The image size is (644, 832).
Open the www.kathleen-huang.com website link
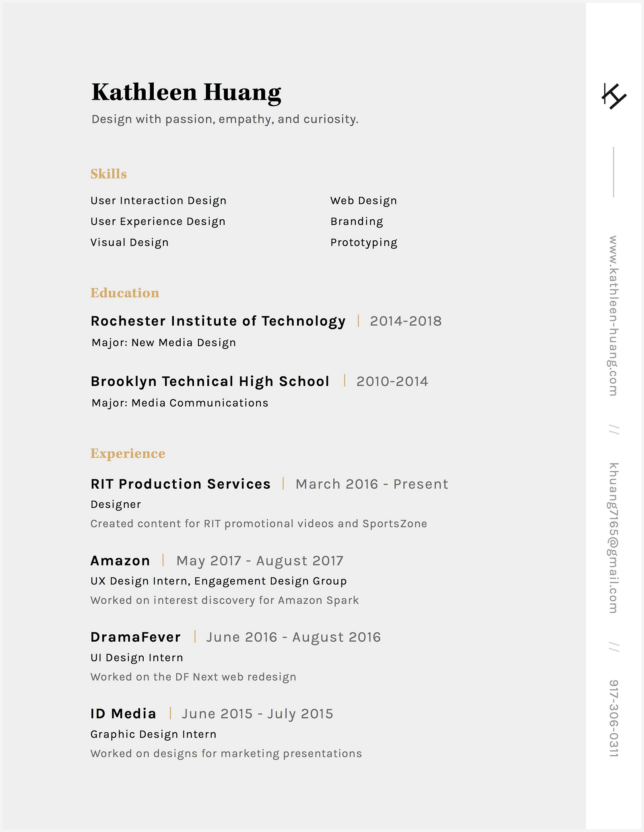[613, 316]
